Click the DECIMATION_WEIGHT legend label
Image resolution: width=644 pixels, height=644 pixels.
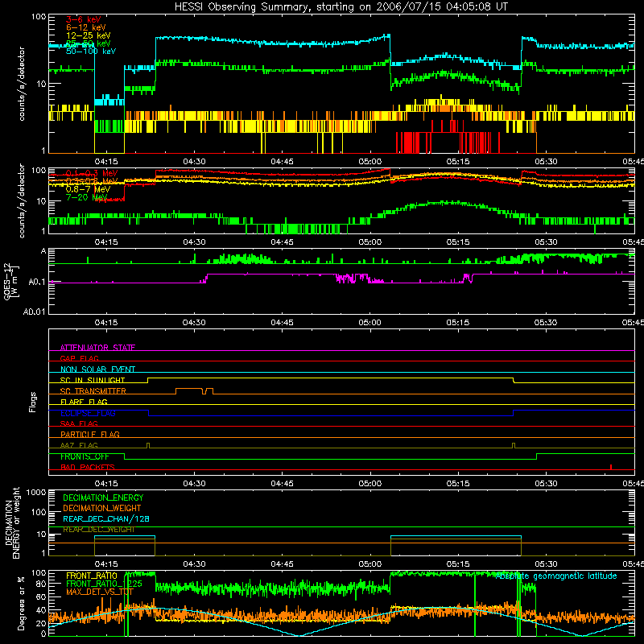click(x=102, y=508)
